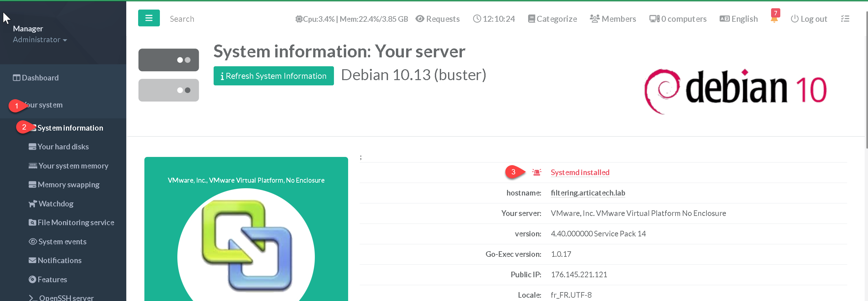The width and height of the screenshot is (868, 301).
Task: Click Log out in the top bar
Action: click(x=809, y=19)
